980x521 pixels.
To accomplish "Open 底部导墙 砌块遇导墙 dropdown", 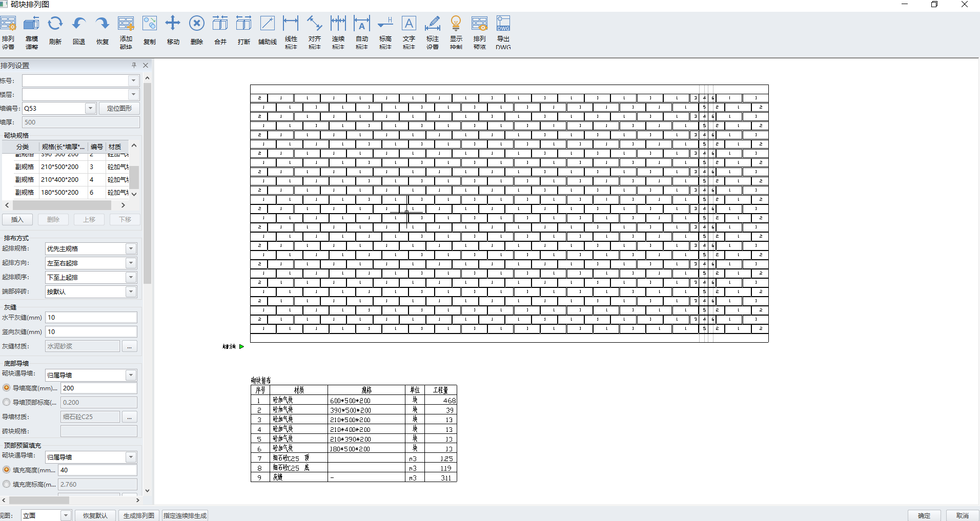I will [131, 375].
